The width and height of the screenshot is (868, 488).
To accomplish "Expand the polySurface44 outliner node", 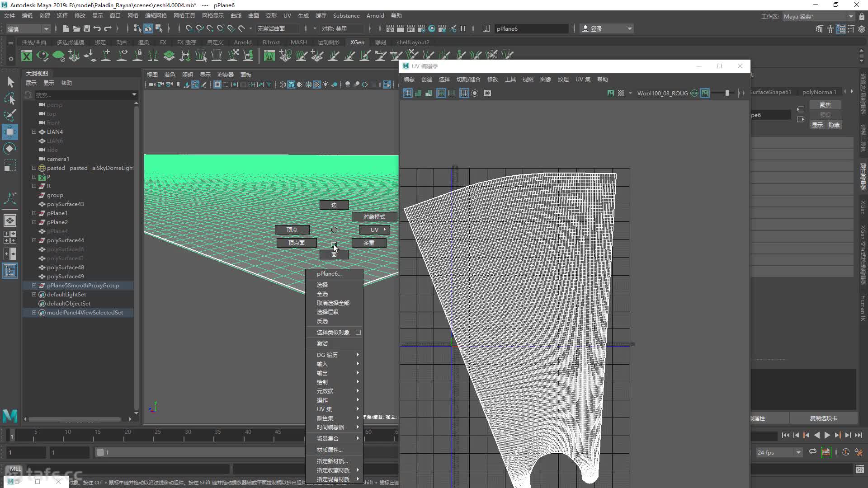I will point(34,240).
